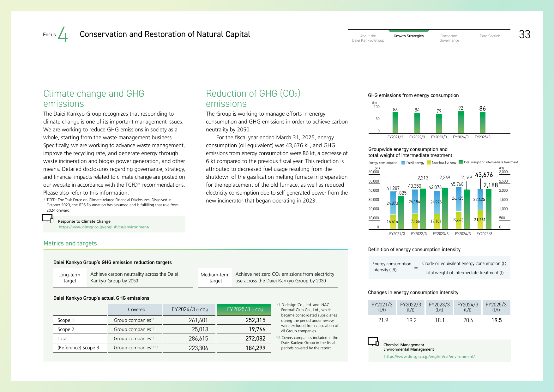Click the computer icon beside Response to Climate Change
The width and height of the screenshot is (554, 392).
(x=48, y=218)
